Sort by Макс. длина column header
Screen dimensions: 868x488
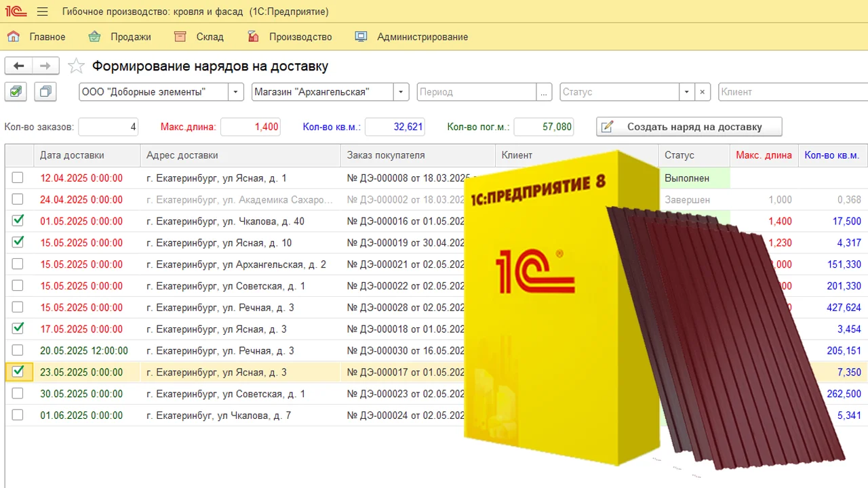click(x=764, y=155)
